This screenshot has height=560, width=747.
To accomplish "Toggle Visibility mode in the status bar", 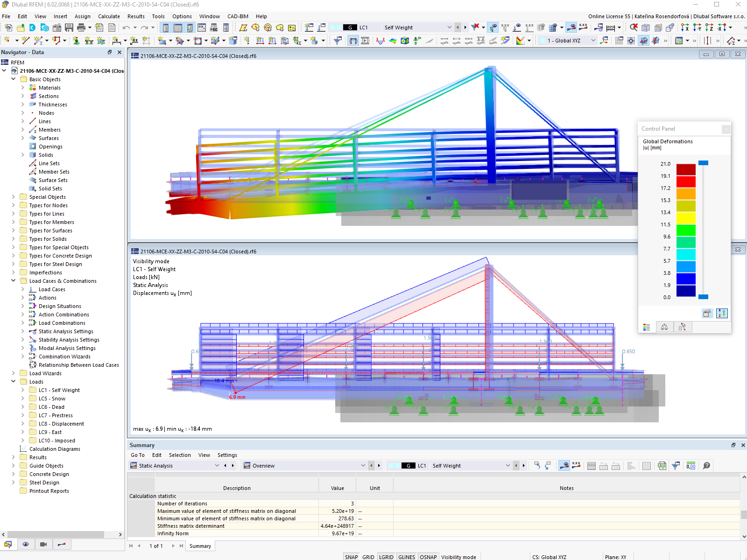I will 459,557.
